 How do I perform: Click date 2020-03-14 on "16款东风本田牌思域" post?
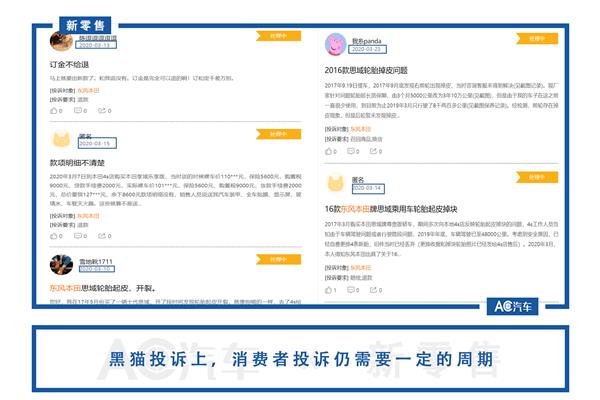coord(368,188)
